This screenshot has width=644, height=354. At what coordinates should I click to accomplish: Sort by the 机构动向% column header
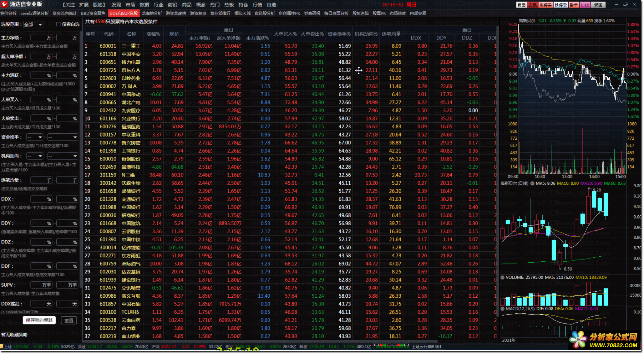[366, 34]
